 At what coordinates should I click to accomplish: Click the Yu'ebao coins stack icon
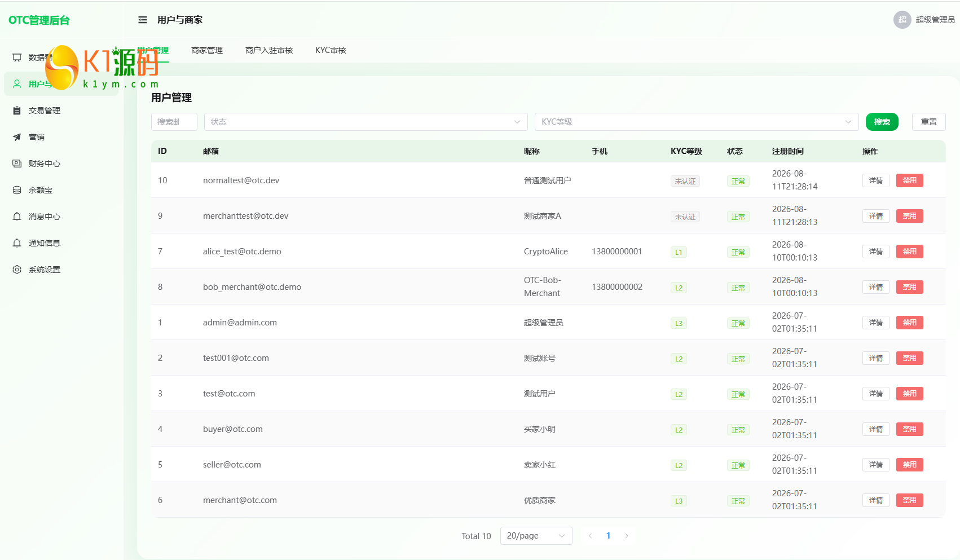click(x=17, y=190)
